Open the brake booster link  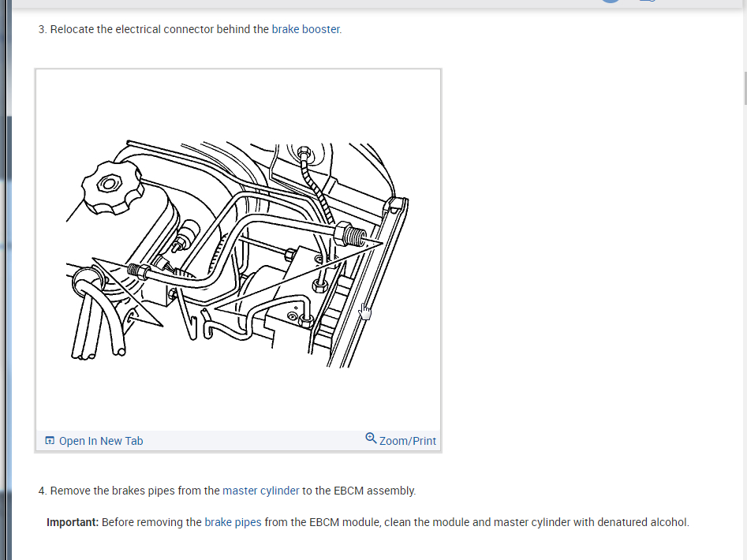coord(305,29)
